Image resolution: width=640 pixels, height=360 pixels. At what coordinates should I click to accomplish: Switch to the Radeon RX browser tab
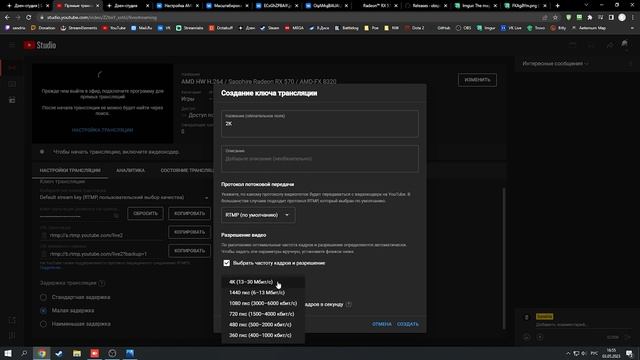click(377, 6)
